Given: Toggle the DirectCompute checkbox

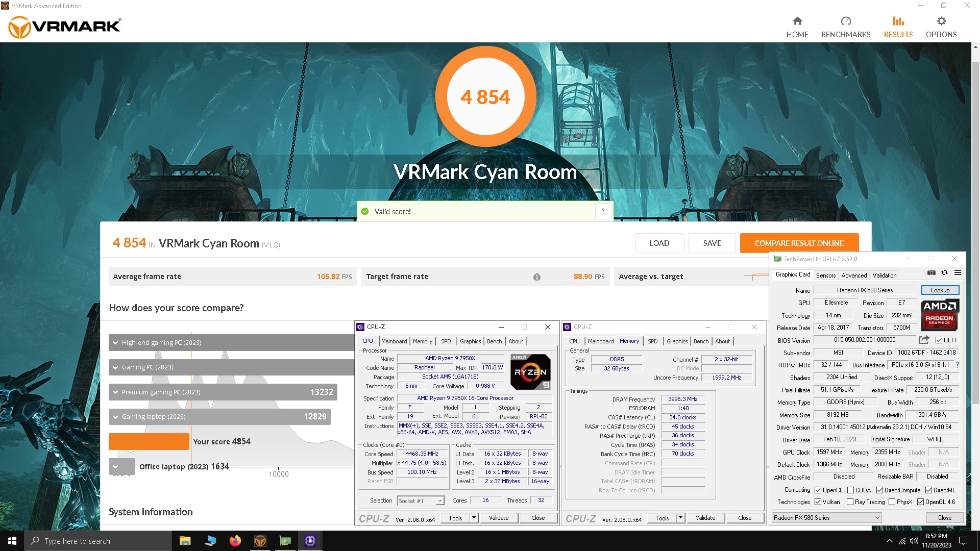Looking at the screenshot, I should [879, 490].
